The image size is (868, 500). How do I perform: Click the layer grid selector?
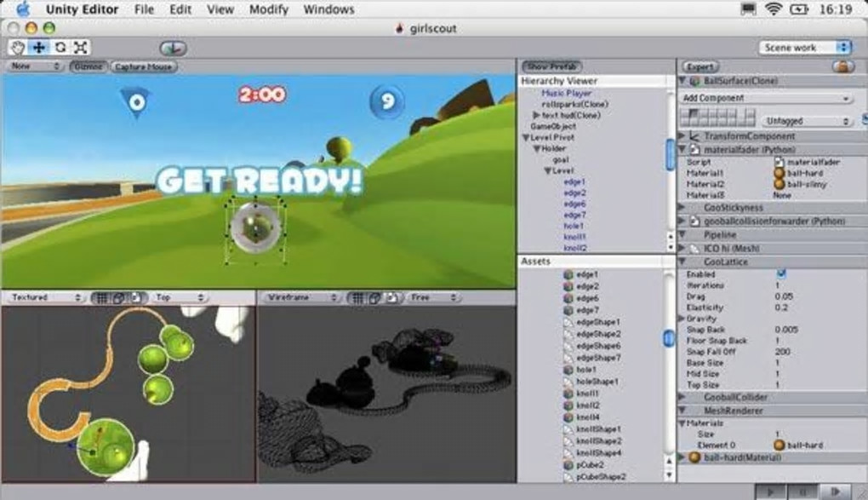(718, 117)
